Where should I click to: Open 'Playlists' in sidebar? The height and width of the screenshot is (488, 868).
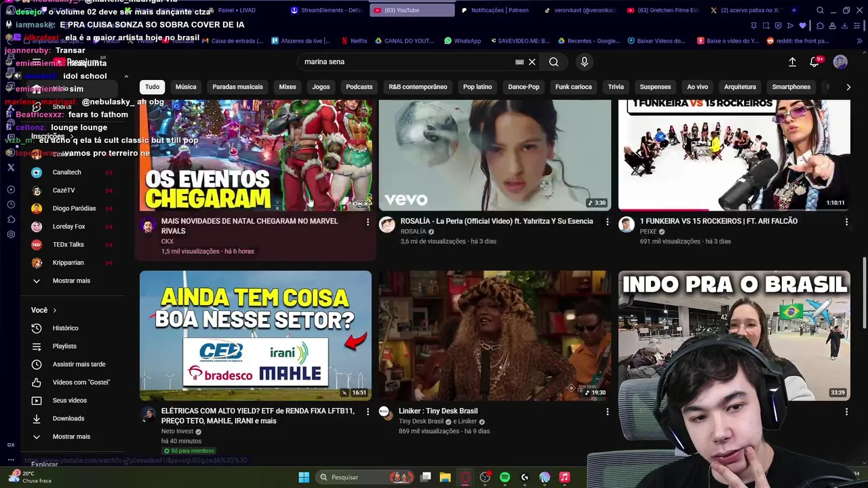[71, 346]
